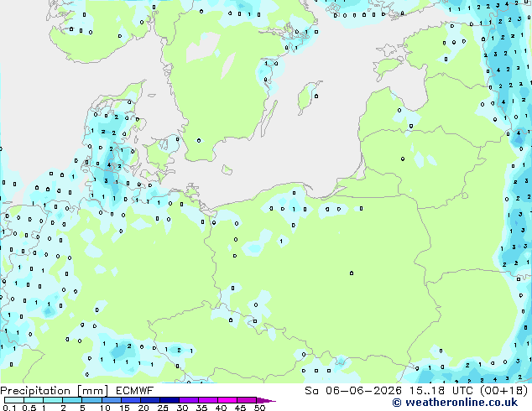The width and height of the screenshot is (532, 411).
Task: Click the "0.5" legend scale value
Action: coord(29,408)
